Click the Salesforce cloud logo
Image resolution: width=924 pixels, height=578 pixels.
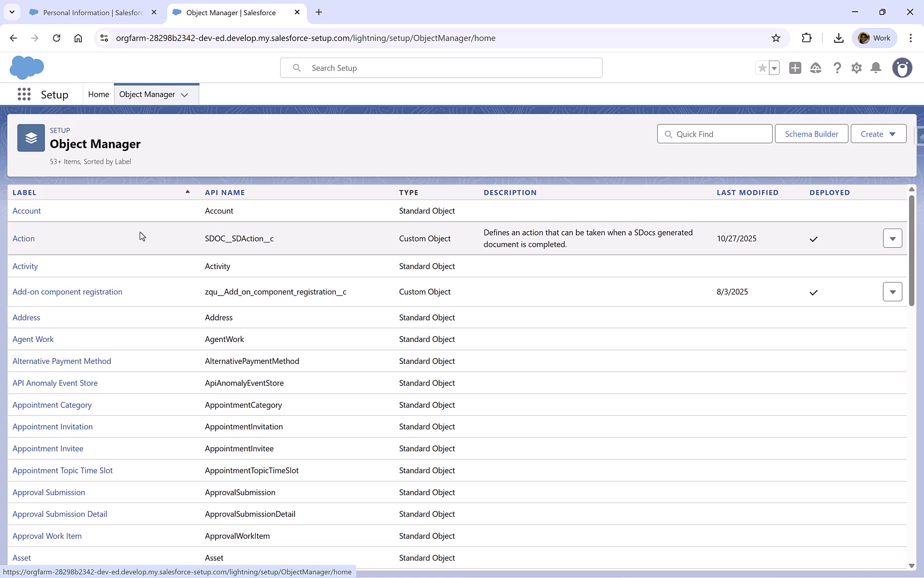pos(27,67)
